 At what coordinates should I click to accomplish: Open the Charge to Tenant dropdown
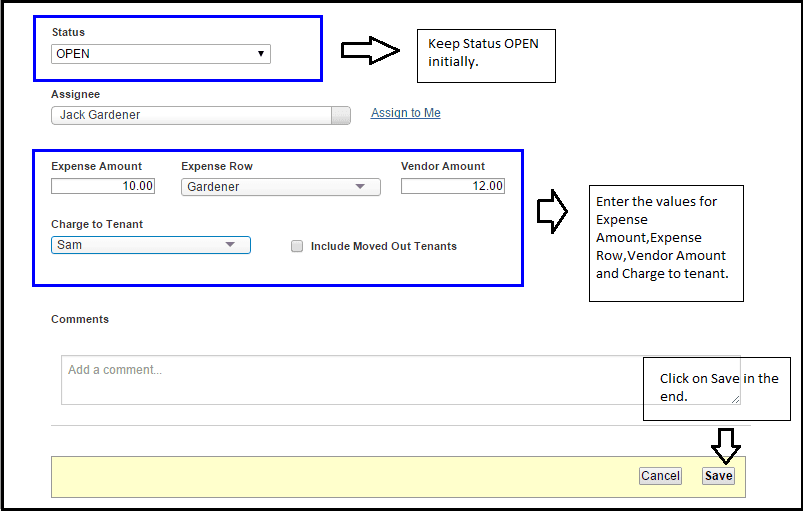(150, 245)
